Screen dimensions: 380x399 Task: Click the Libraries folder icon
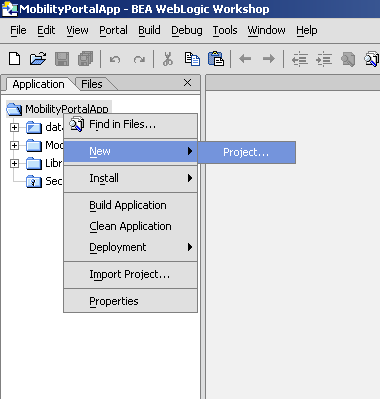click(34, 163)
